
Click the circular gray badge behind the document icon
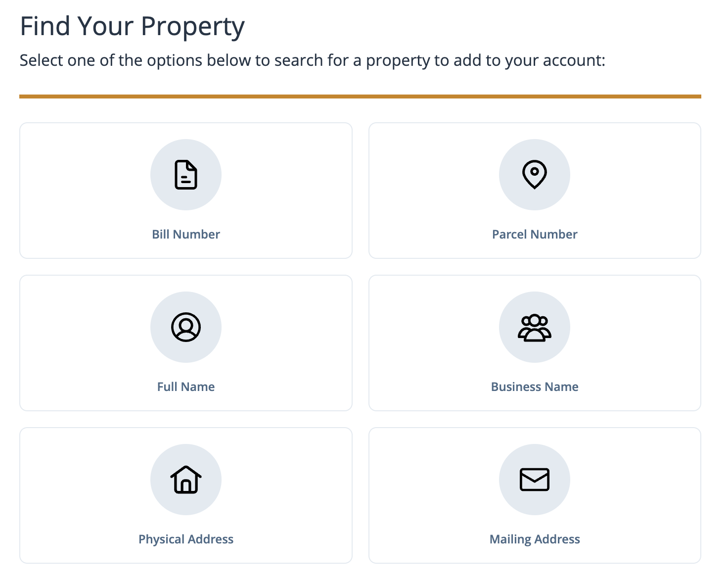[186, 175]
